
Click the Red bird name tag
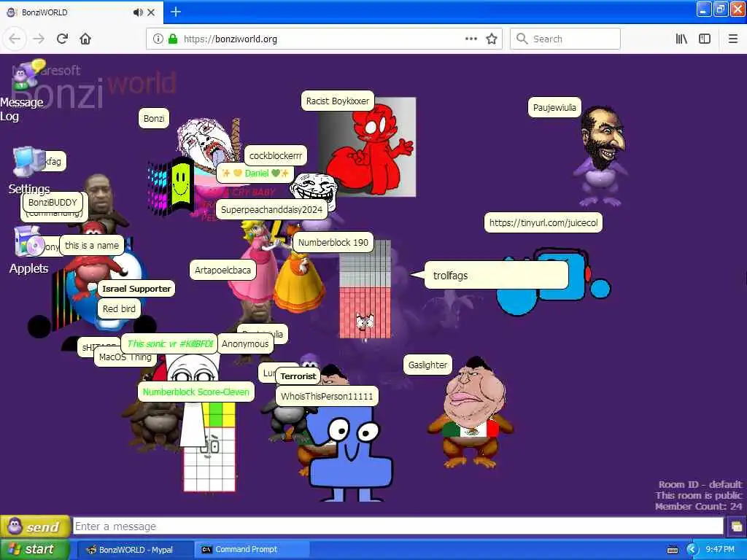(119, 308)
